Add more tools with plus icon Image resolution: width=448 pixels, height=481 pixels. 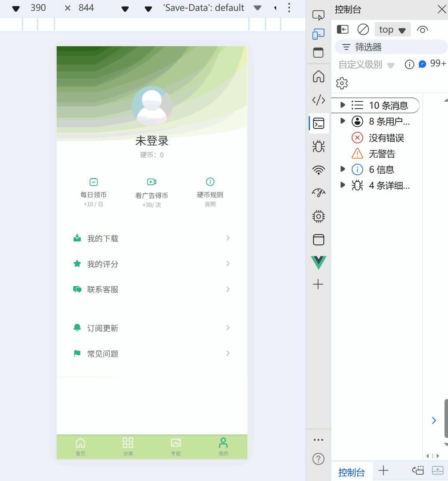pyautogui.click(x=318, y=284)
